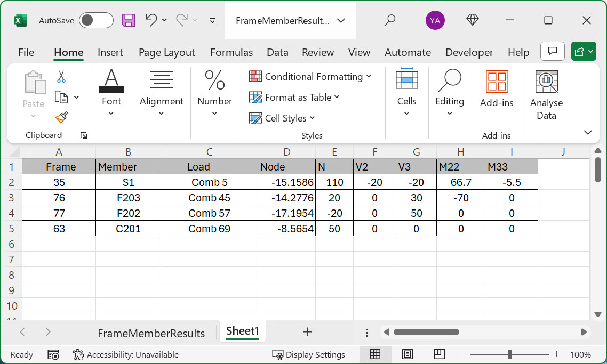This screenshot has width=607, height=364.
Task: Open the Comments pane icon
Action: pos(553,52)
